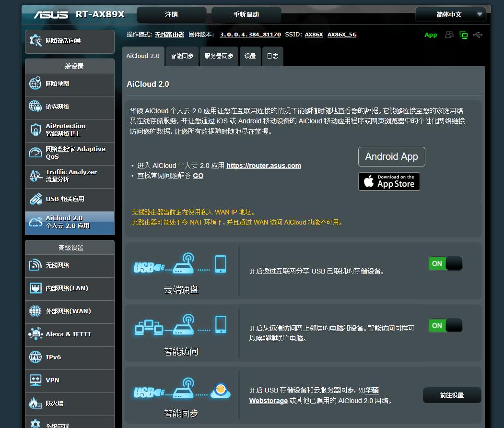Open the 日志 log tab
This screenshot has height=428, width=504.
pos(272,56)
